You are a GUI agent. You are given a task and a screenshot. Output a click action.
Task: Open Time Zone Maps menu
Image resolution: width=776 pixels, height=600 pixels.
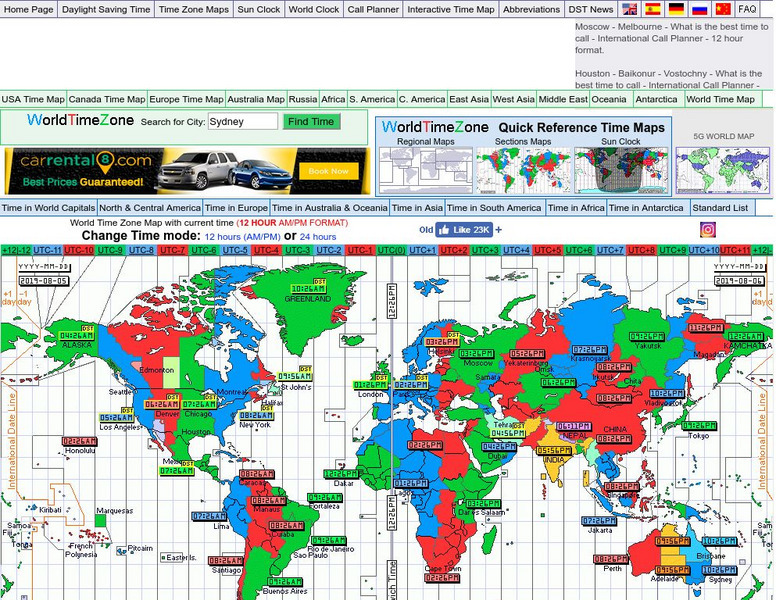pyautogui.click(x=194, y=9)
